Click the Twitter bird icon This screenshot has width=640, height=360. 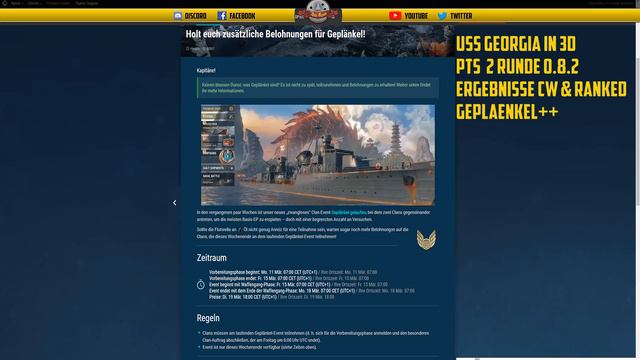[x=442, y=16]
